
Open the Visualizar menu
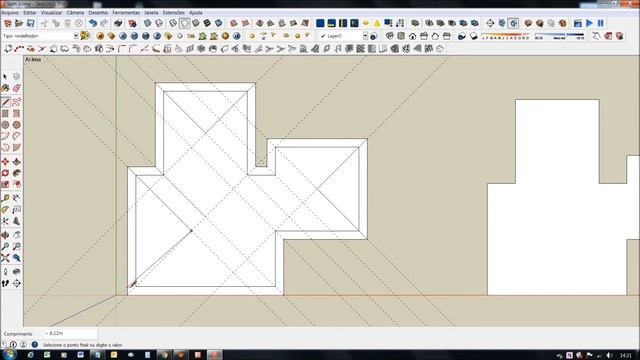click(x=51, y=13)
